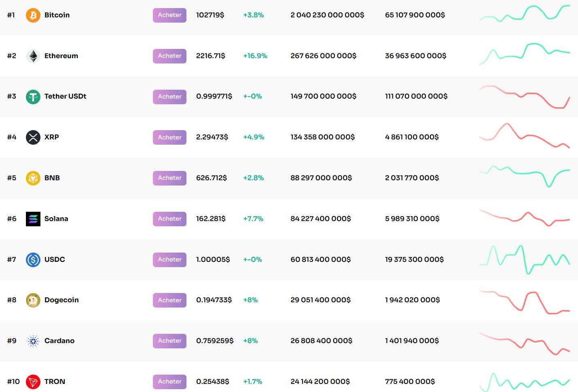Click the Bitcoin logo icon

click(33, 15)
